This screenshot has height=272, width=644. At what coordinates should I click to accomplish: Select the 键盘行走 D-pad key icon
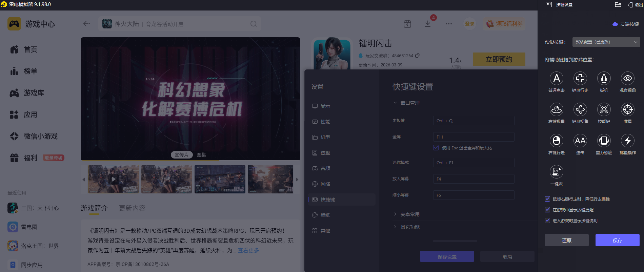coord(580,78)
